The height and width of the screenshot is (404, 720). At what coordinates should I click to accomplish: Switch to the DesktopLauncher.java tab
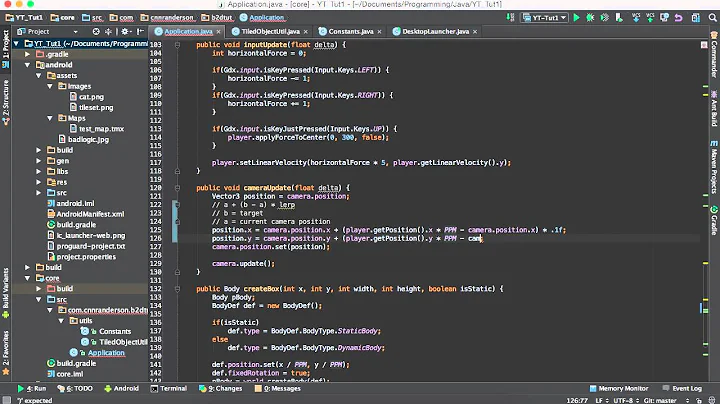coord(435,32)
